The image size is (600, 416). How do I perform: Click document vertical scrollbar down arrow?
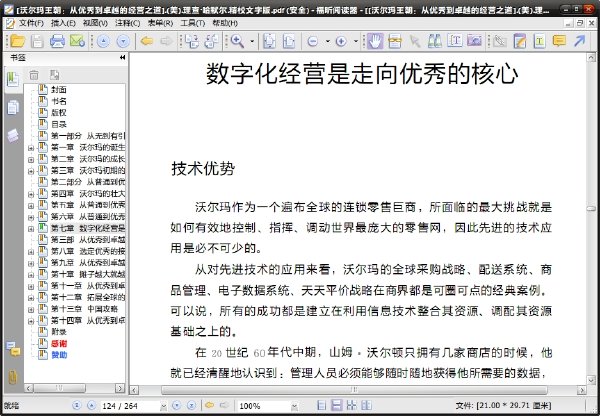coord(591,380)
